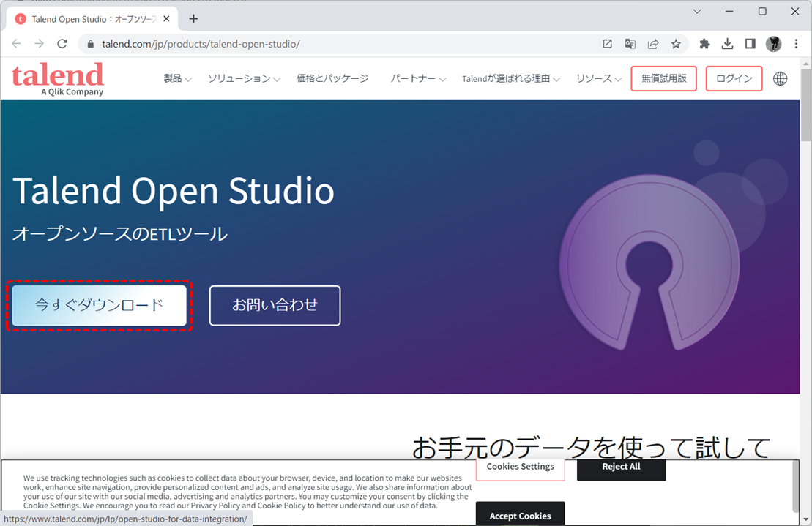Image resolution: width=812 pixels, height=526 pixels.
Task: Click the お問い合わせ button
Action: click(x=275, y=305)
